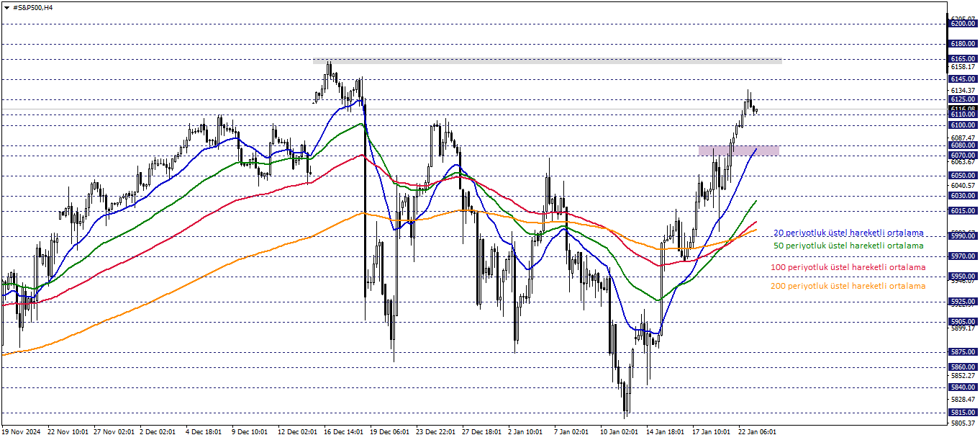Click the 22 Jan 06:01 time label
This screenshot has height=440, width=980.
pos(758,432)
